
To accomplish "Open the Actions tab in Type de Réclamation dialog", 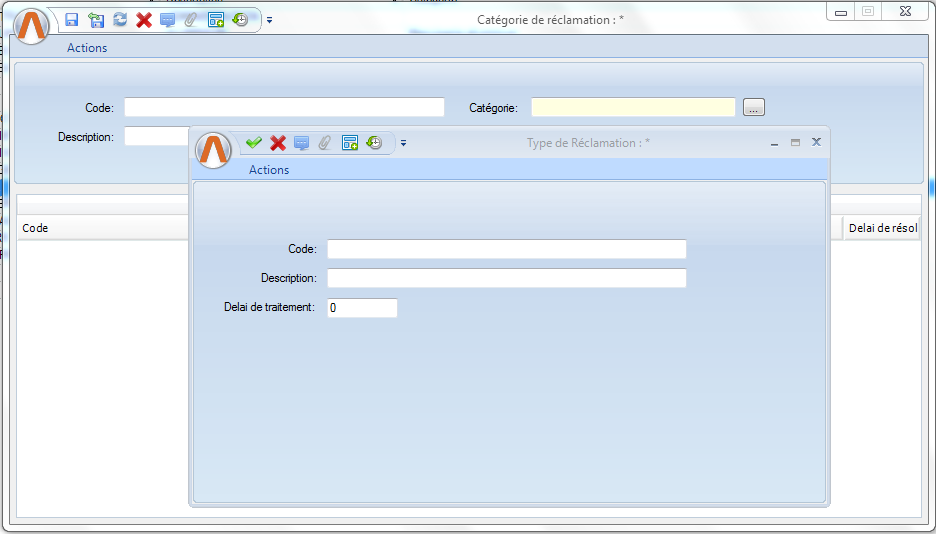I will 269,170.
